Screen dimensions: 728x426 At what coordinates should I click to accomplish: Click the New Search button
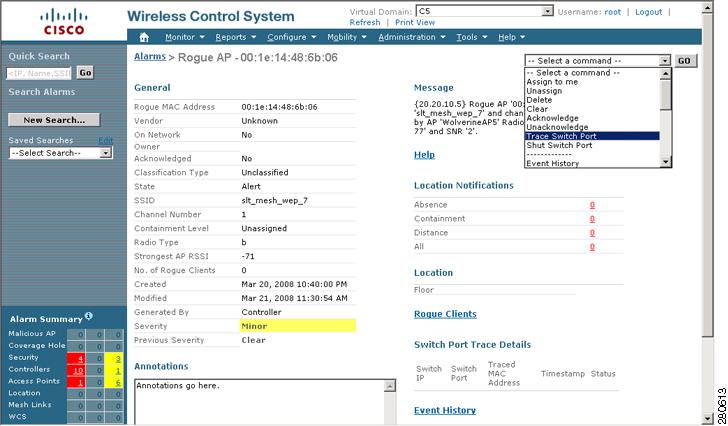[x=54, y=120]
